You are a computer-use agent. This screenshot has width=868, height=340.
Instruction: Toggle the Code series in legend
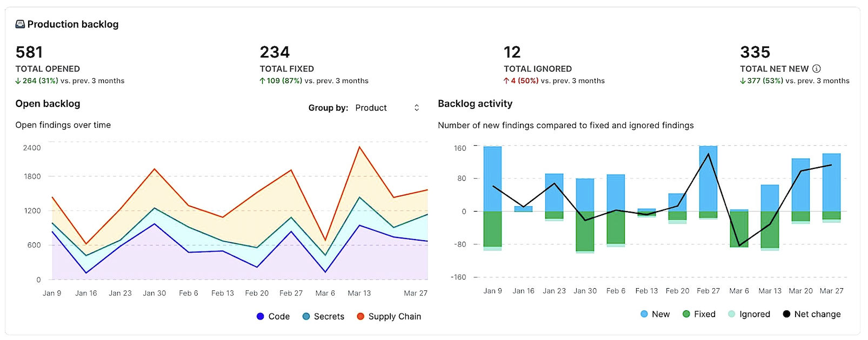click(273, 316)
